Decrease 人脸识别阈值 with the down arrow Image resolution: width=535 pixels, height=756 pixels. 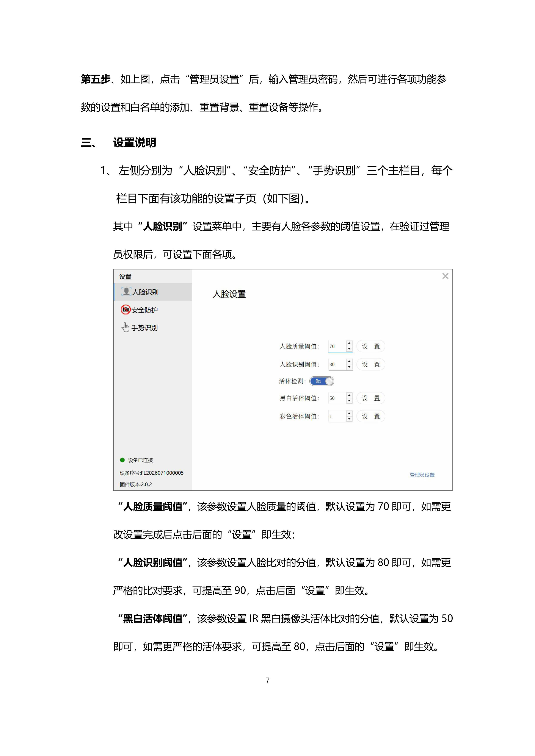pos(349,367)
